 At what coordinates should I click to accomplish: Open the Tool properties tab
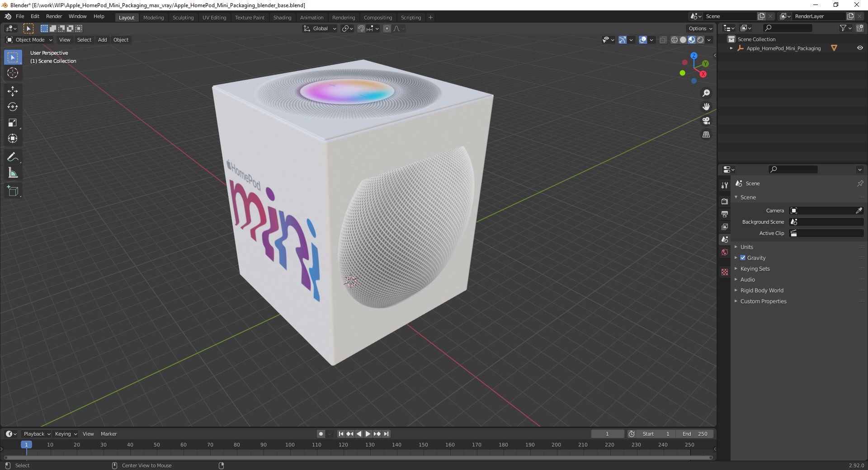pyautogui.click(x=725, y=185)
